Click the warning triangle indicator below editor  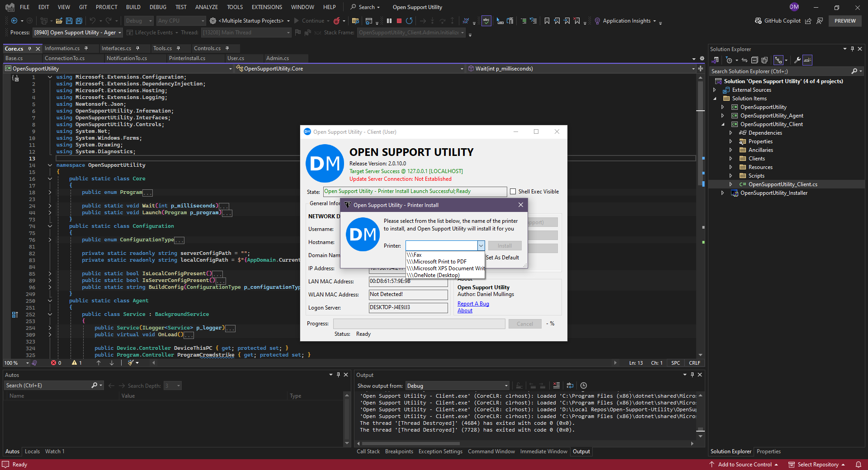[77, 363]
